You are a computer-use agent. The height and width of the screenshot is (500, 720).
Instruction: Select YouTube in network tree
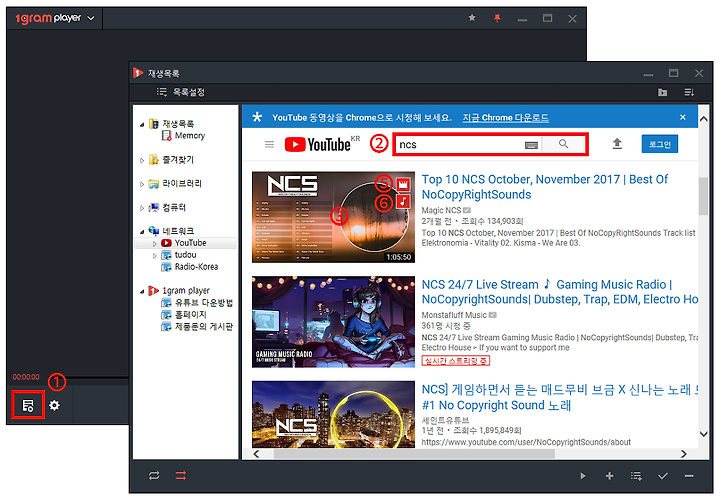tap(190, 243)
